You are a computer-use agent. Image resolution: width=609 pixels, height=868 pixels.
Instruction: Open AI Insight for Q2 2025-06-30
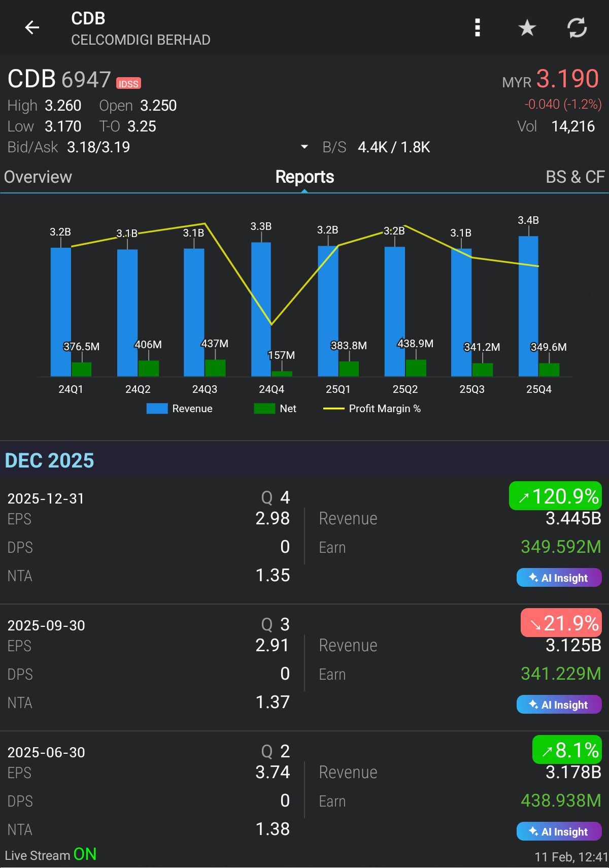tap(559, 831)
